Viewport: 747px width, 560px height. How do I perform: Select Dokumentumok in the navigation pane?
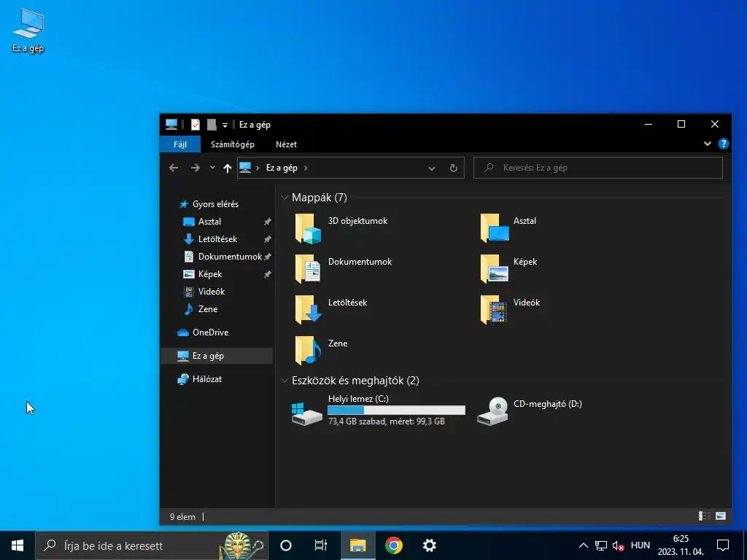pyautogui.click(x=230, y=257)
